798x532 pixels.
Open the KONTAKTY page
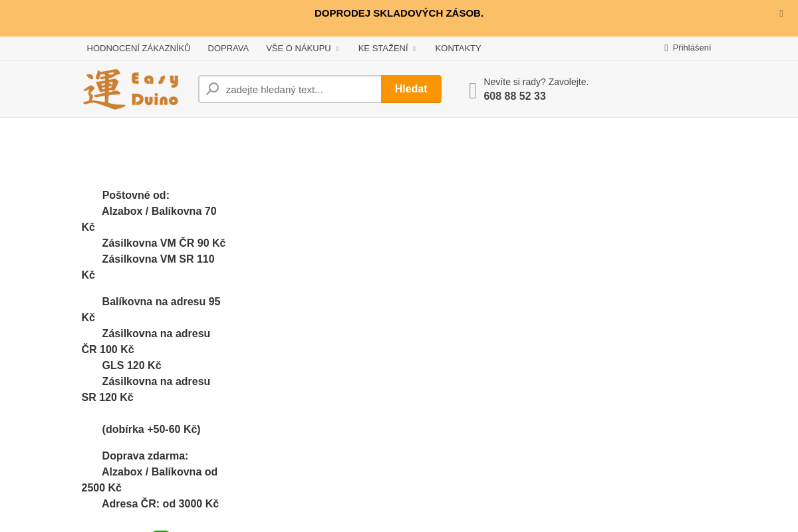(458, 49)
